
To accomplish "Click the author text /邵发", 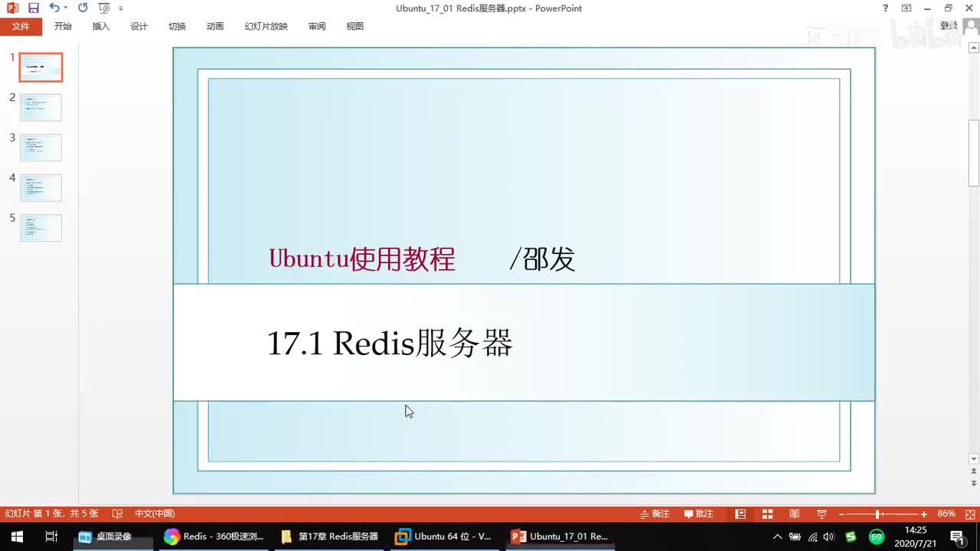I will (x=542, y=259).
